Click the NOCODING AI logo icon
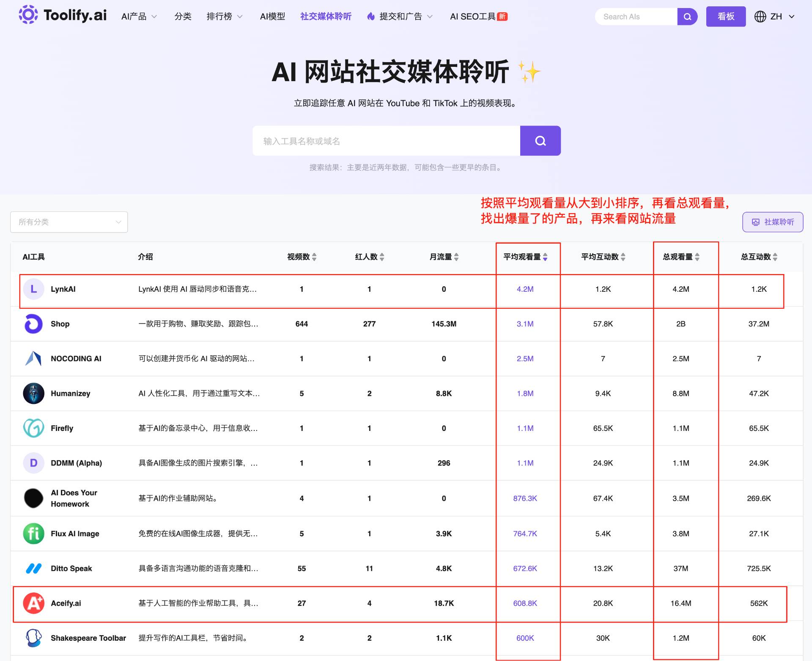This screenshot has height=661, width=812. [x=34, y=359]
